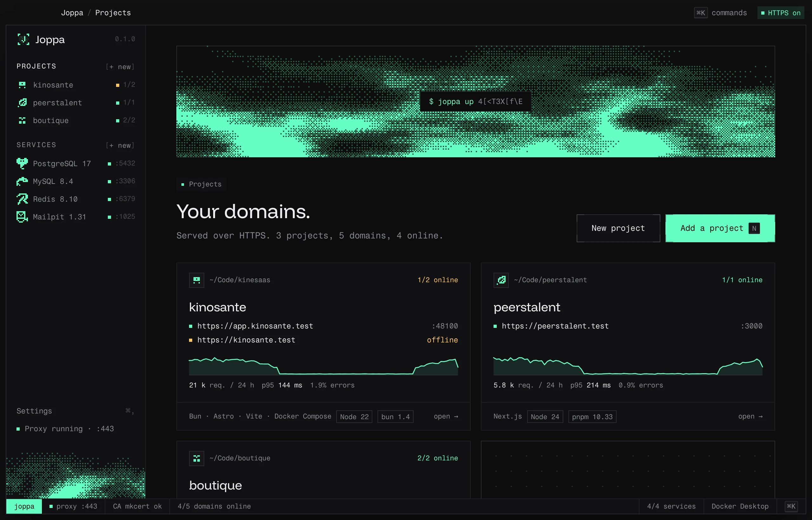The image size is (812, 520).
Task: Open kinosante project via open → link
Action: (446, 416)
